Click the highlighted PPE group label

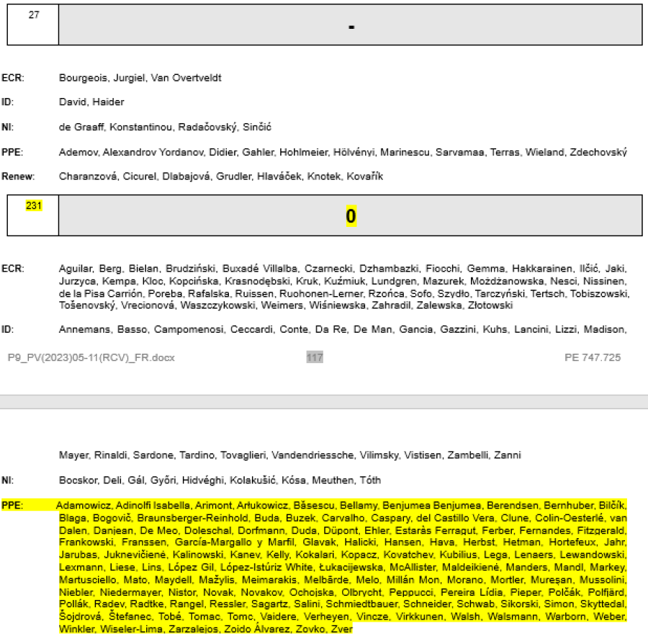pyautogui.click(x=12, y=505)
